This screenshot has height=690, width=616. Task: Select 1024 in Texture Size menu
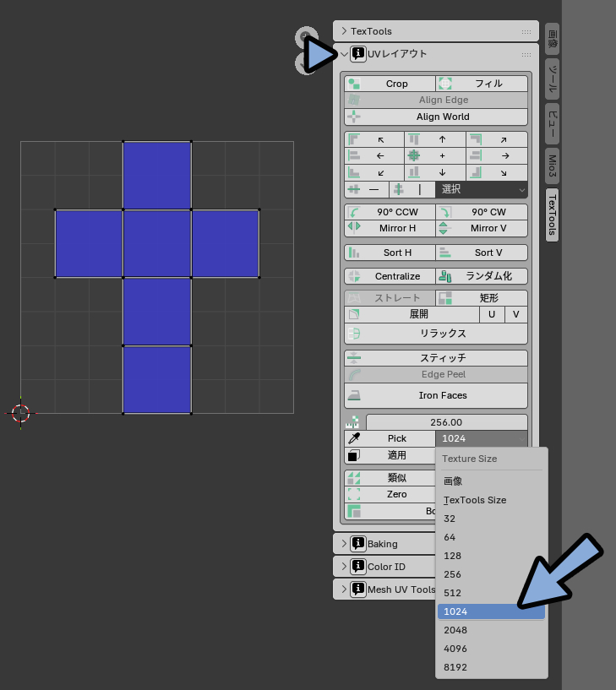(x=490, y=611)
